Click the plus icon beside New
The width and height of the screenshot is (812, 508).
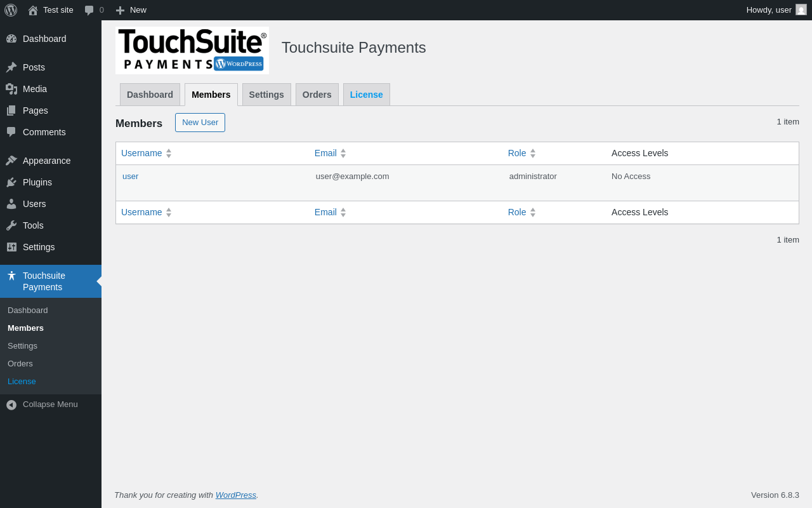click(x=120, y=10)
